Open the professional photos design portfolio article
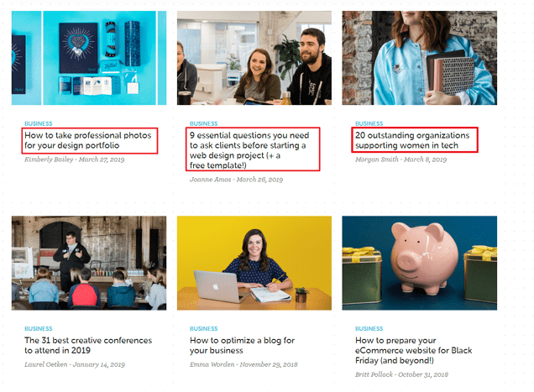Image resolution: width=534 pixels, height=392 pixels. 88,140
